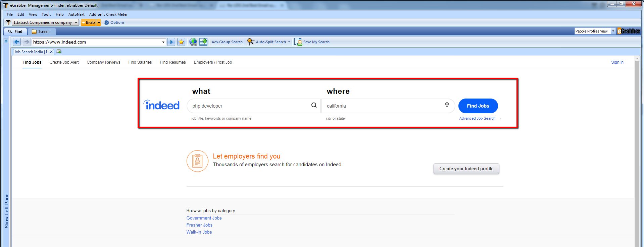Click the location pin in the where field
Image resolution: width=644 pixels, height=247 pixels.
tap(447, 105)
